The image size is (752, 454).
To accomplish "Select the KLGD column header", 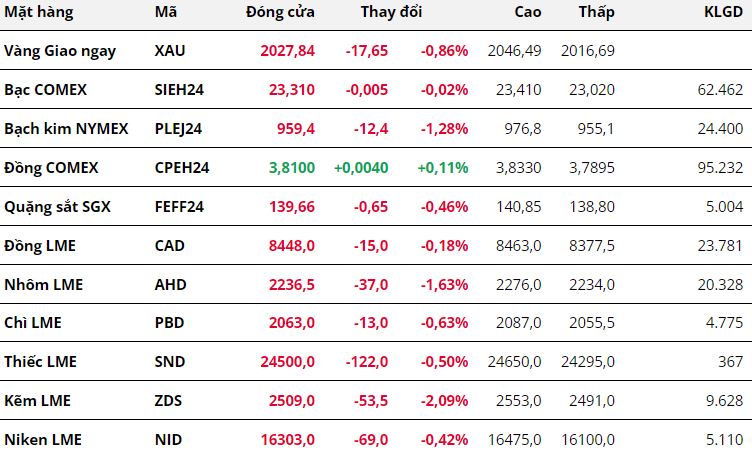I will pyautogui.click(x=719, y=13).
